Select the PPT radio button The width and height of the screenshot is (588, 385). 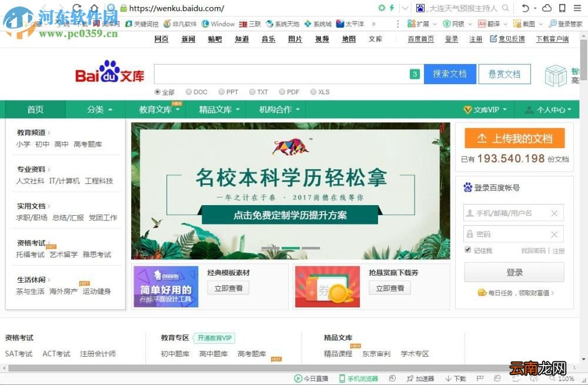222,92
